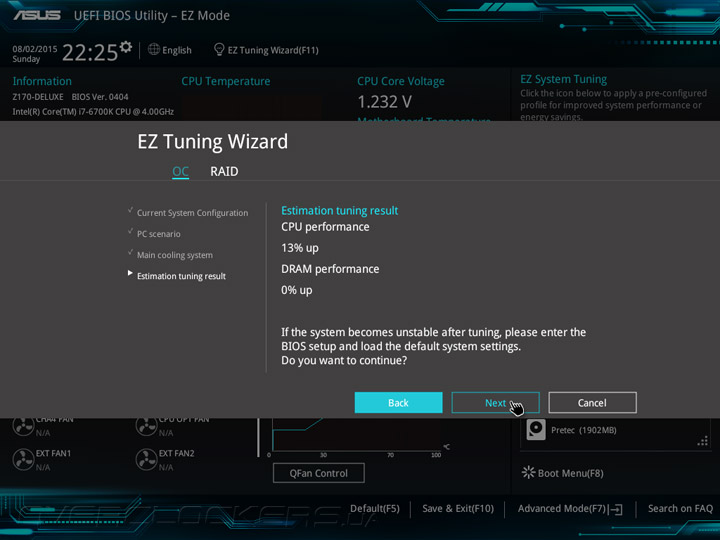Open Search on FAQ
The height and width of the screenshot is (540, 720).
coord(680,509)
